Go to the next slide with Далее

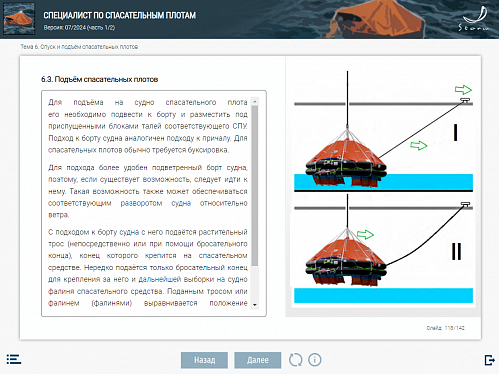pyautogui.click(x=258, y=360)
